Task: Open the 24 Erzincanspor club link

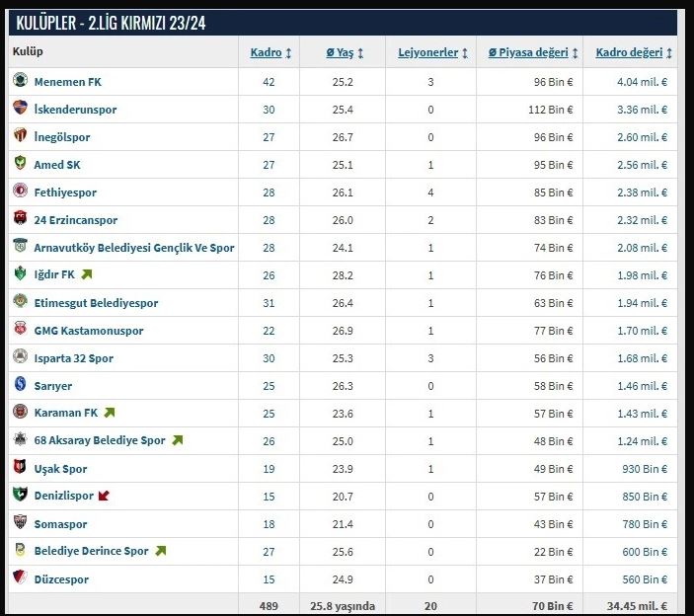Action: (x=76, y=220)
